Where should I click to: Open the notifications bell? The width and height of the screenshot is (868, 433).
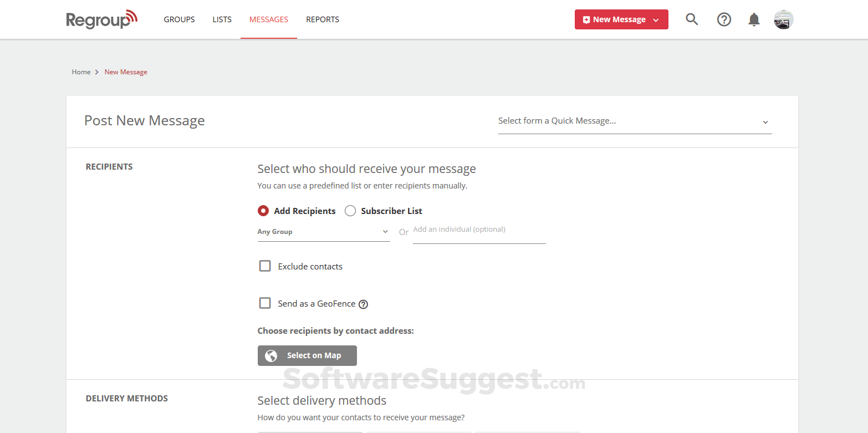pyautogui.click(x=754, y=20)
